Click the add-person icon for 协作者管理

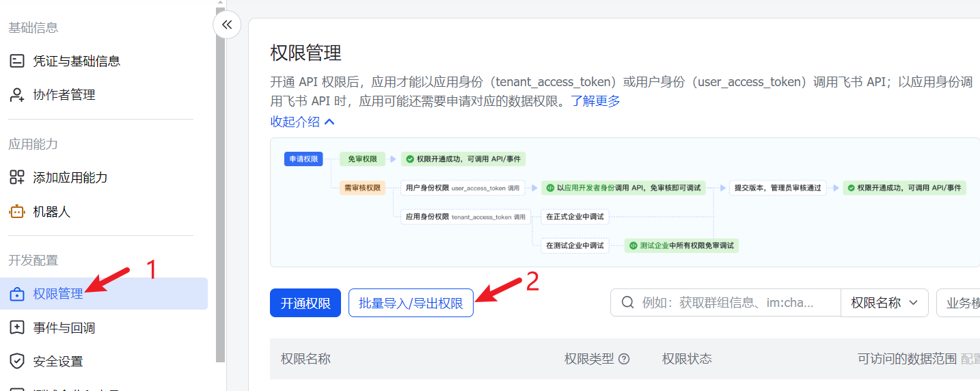[x=17, y=95]
